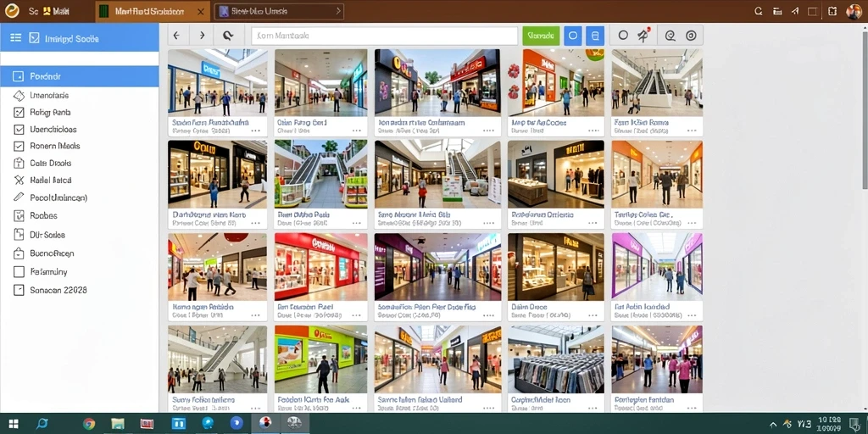Click the blue database icon button

pyautogui.click(x=595, y=36)
